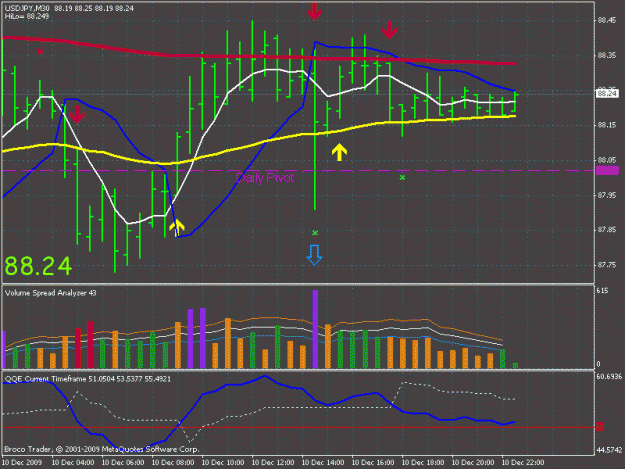Click the 10 Dec 16:00 time label
Screen dimensions: 625x469
(373, 463)
